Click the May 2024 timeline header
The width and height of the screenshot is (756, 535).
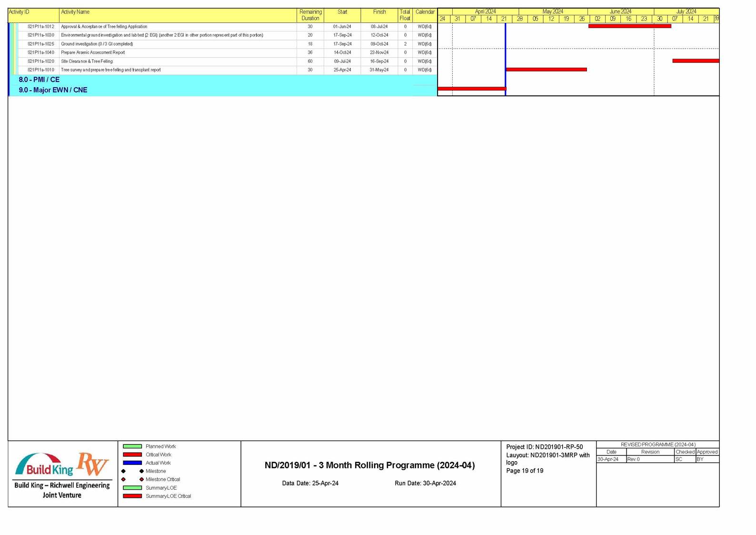552,11
